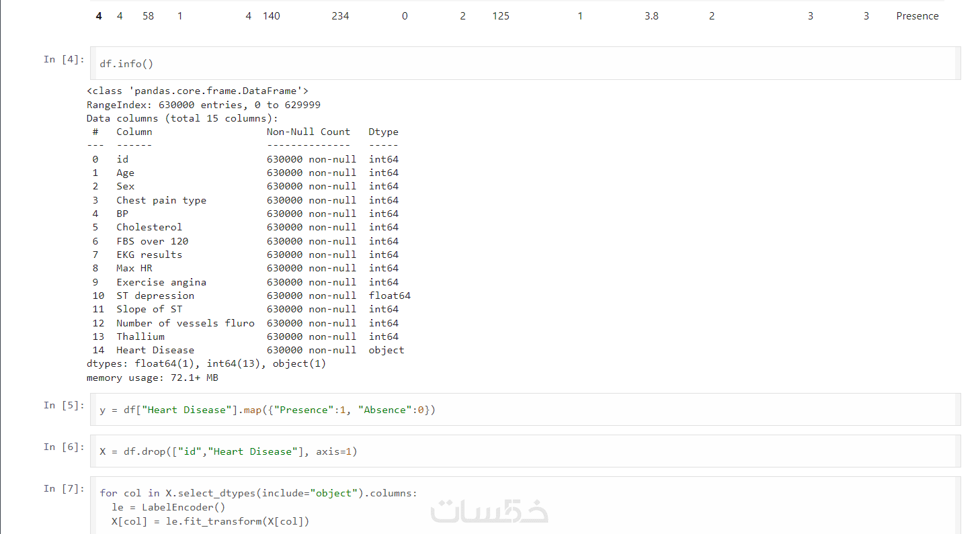Click the In [7]: cell prompt
This screenshot has height=534, width=980.
65,488
